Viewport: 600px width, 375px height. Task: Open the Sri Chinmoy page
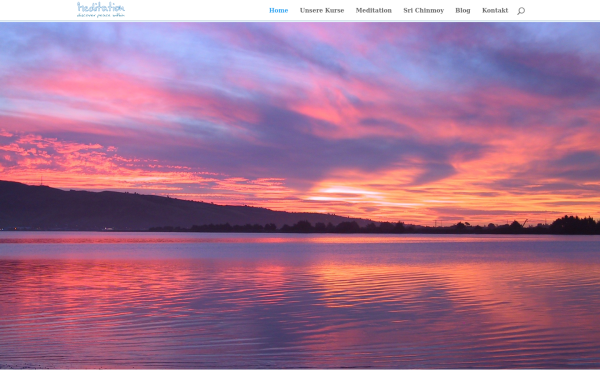click(424, 10)
